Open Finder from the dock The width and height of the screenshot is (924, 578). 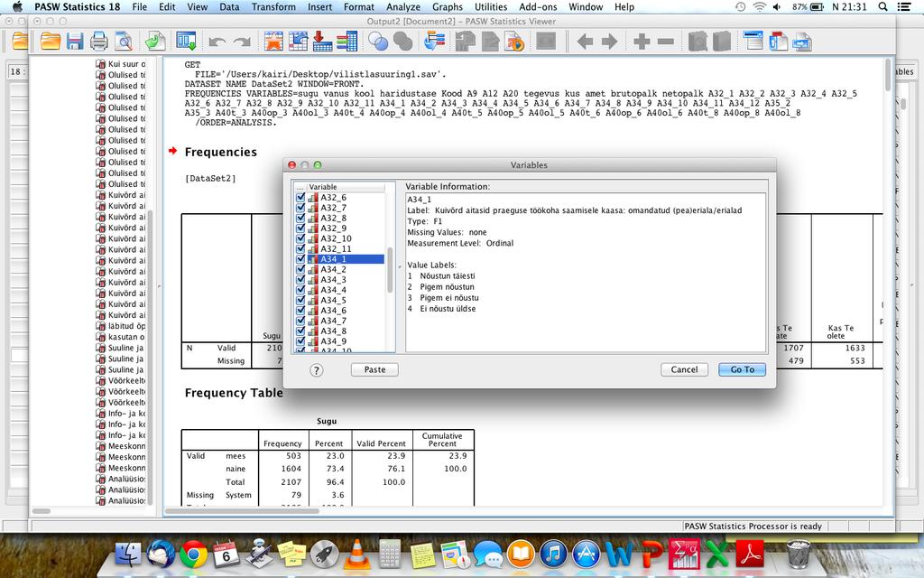[128, 555]
